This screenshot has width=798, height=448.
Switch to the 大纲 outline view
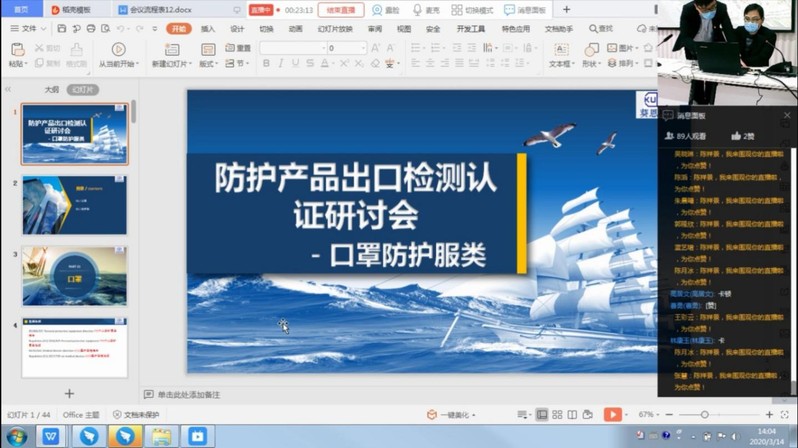click(51, 90)
